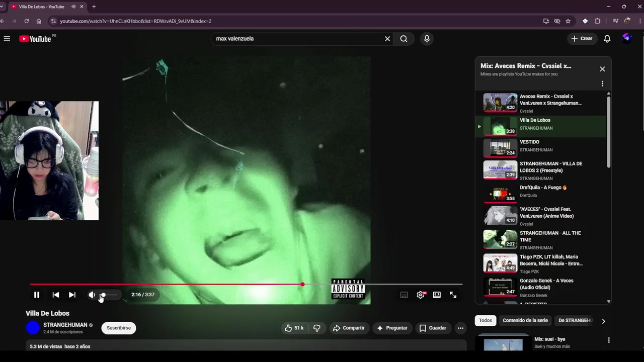Clear the search box text

(x=387, y=39)
